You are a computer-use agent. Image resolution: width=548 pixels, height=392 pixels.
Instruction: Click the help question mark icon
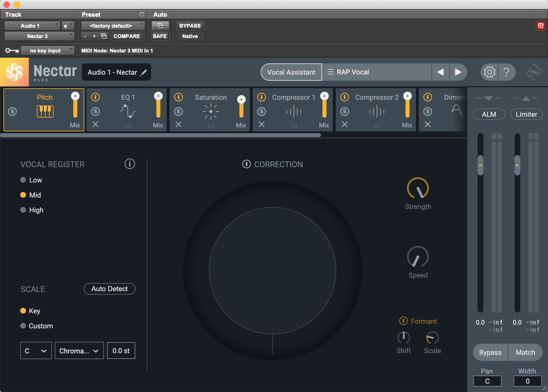coord(506,72)
